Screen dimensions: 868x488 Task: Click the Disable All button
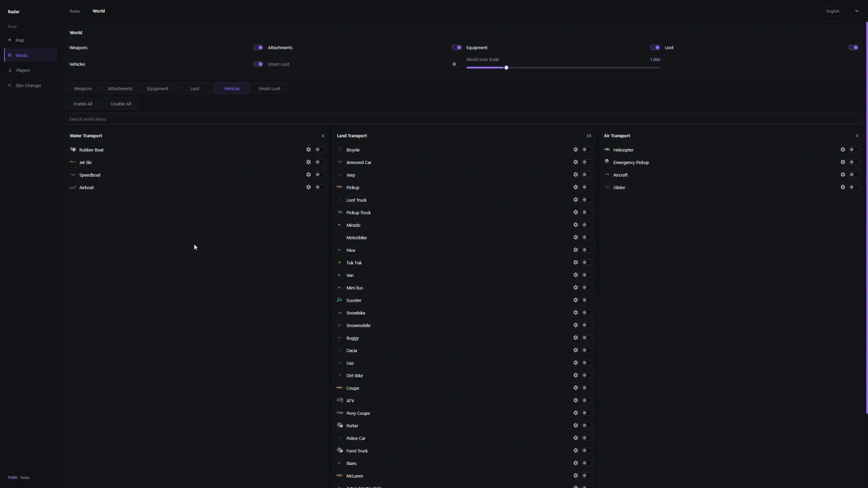click(x=121, y=104)
